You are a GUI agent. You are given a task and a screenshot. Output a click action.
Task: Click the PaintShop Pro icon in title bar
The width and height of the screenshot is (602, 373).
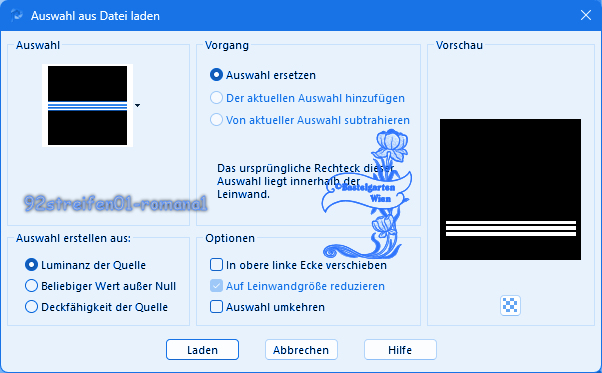[x=16, y=15]
